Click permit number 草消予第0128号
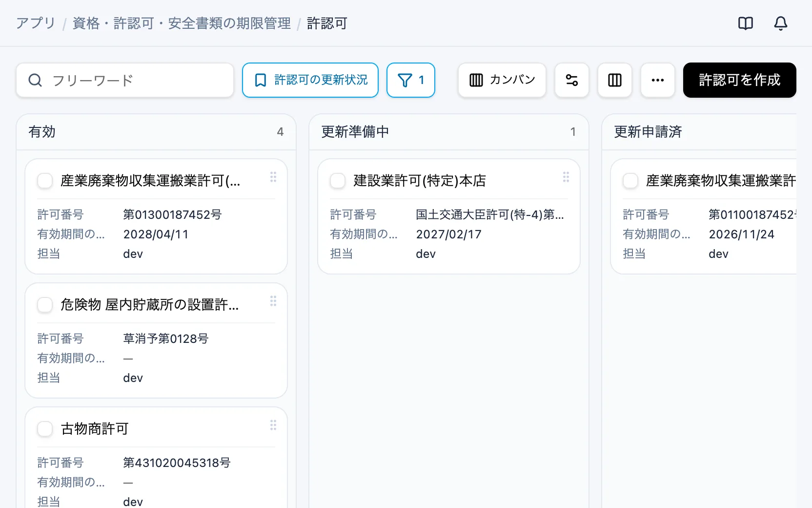Viewport: 812px width, 508px height. [x=166, y=339]
